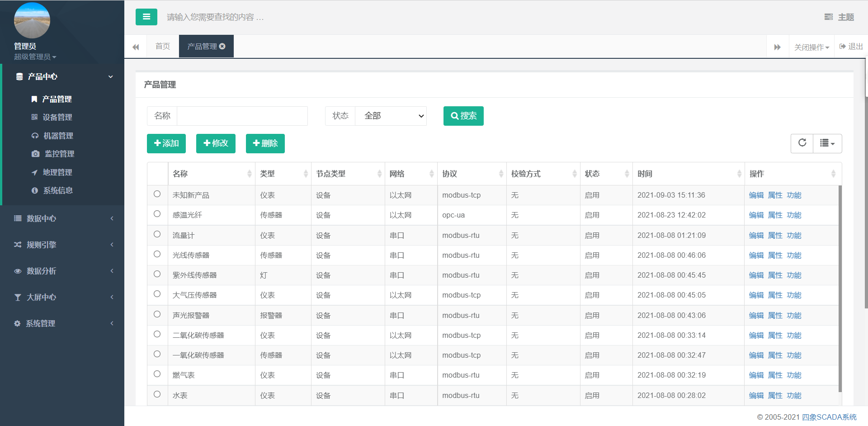
Task: Click the hamburger menu toggle button
Action: [146, 17]
